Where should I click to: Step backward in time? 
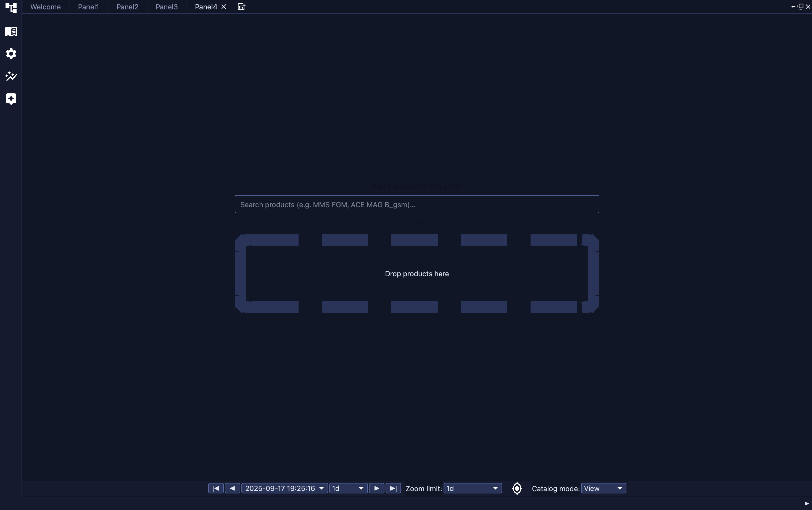232,488
